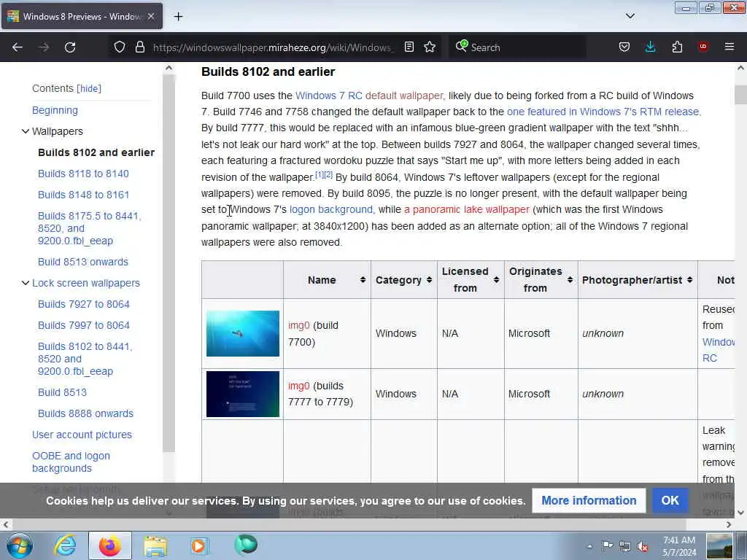747x560 pixels.
Task: Open citation reference [1]
Action: 320,175
